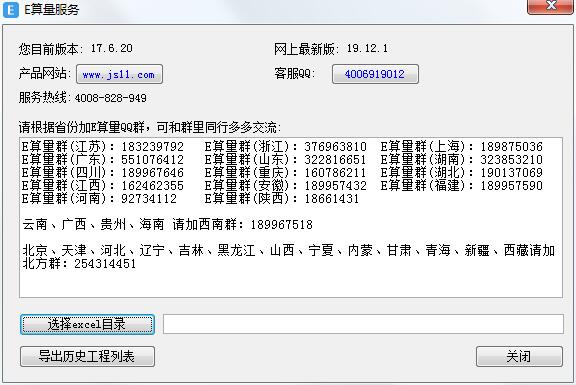Select the 江西 group number 162462355
The height and width of the screenshot is (385, 576).
coord(152,186)
